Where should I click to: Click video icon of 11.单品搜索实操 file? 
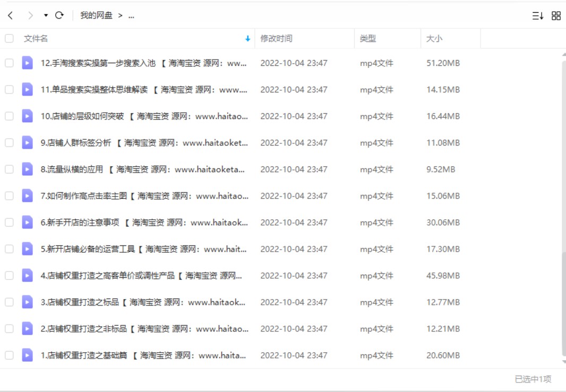pyautogui.click(x=28, y=90)
